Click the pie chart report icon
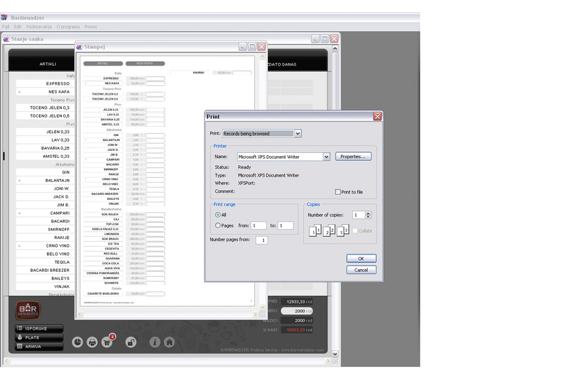The image size is (588, 380). pos(77,342)
